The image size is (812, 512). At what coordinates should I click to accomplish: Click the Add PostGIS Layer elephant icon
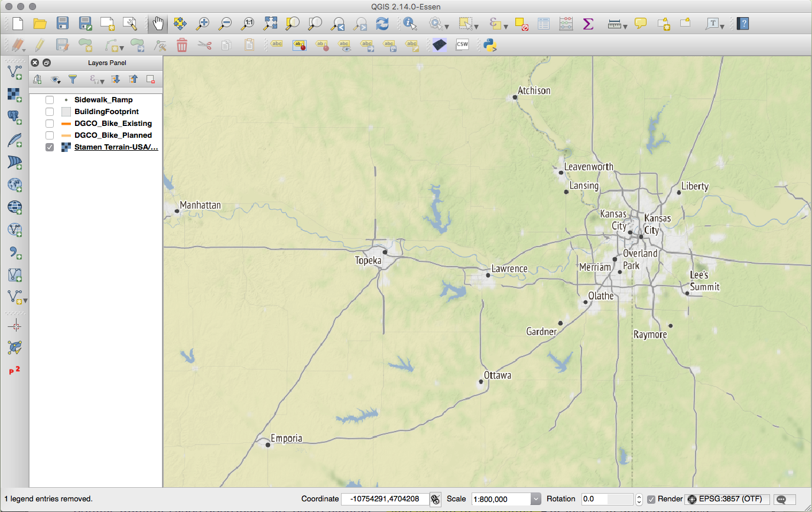coord(15,117)
